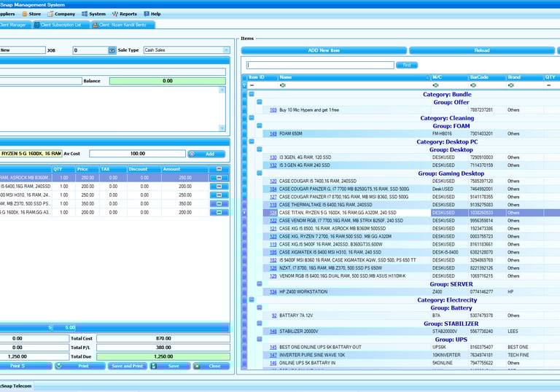560x392 pixels.
Task: Click the remove icon on the last sale row
Action: coord(219,213)
